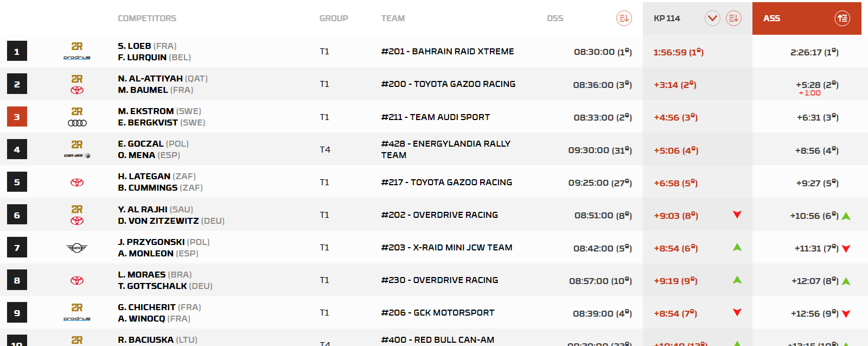868x346 pixels.
Task: Click position badge 2
Action: point(17,84)
